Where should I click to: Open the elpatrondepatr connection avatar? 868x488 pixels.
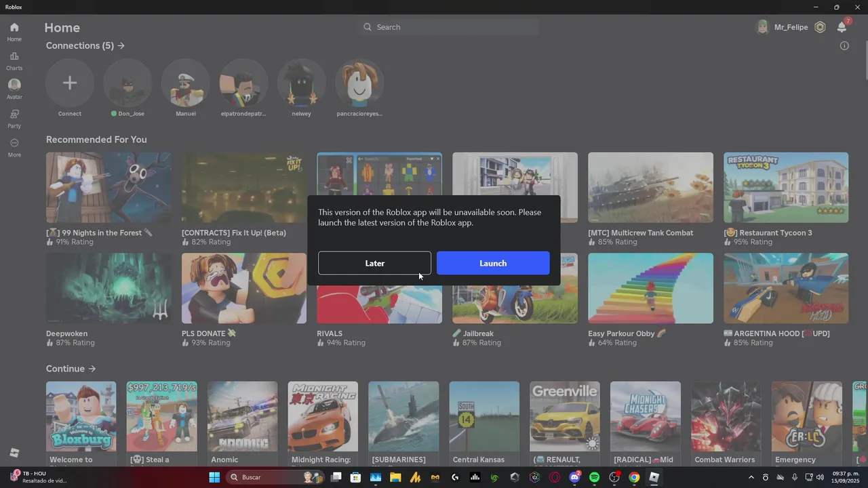pos(243,83)
